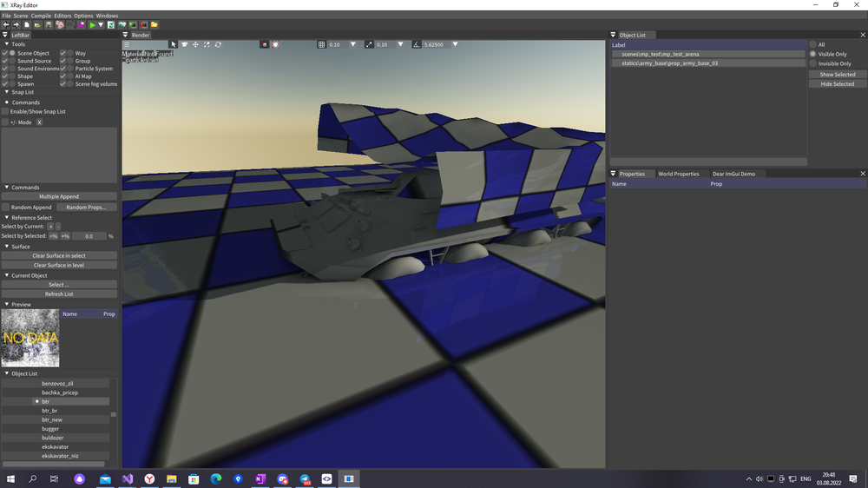Click the save floppy disk icon
This screenshot has height=488, width=868.
[x=49, y=25]
